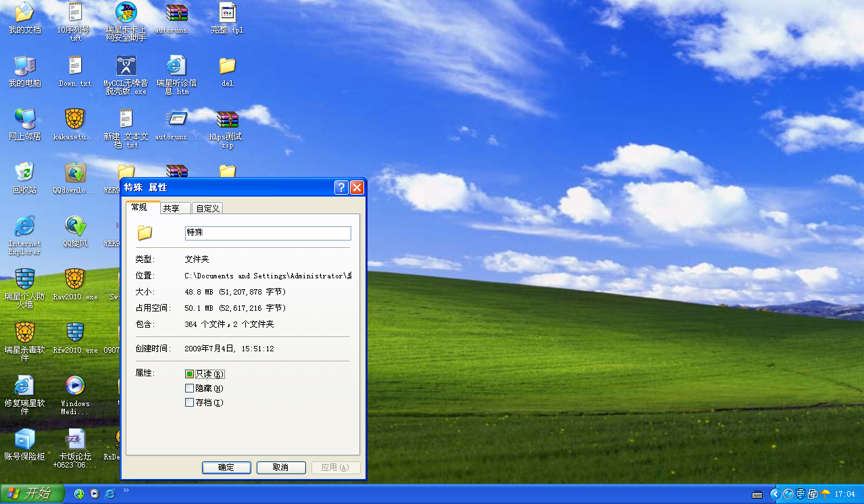Viewport: 864px width, 504px height.
Task: Expand hidden system tray icons arrow
Action: click(x=775, y=494)
